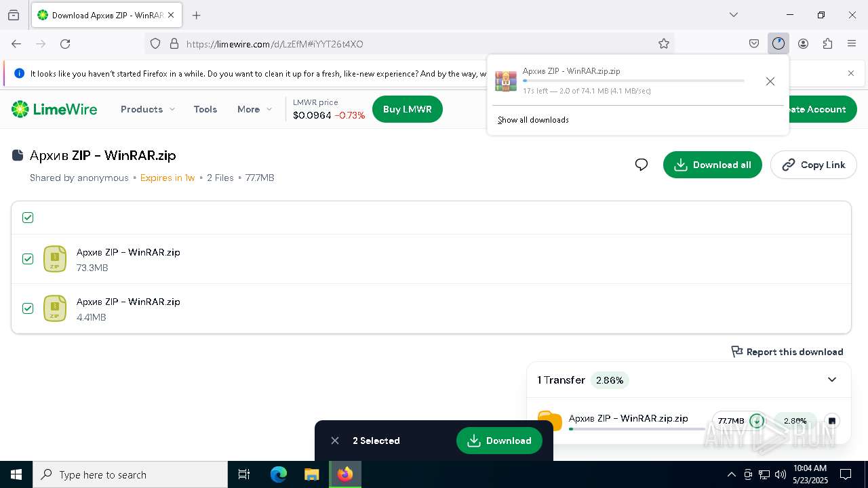Click the taskbar search box
This screenshot has width=868, height=488.
click(130, 474)
